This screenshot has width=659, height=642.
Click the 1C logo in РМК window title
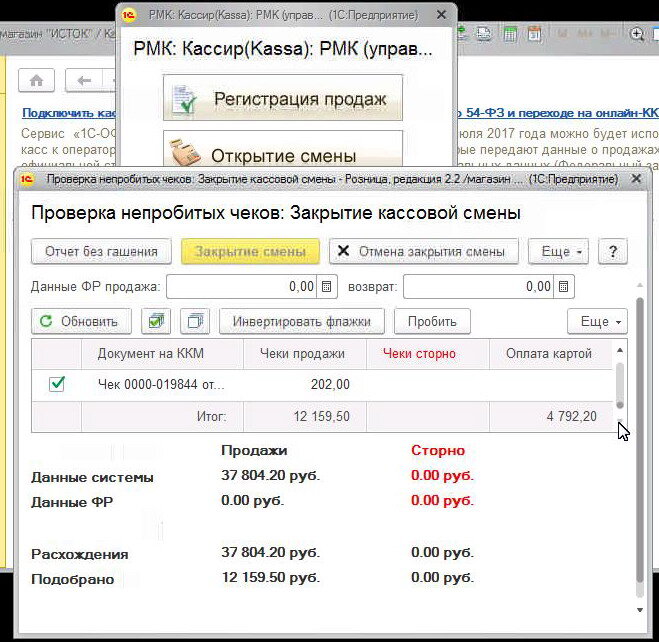tap(129, 15)
